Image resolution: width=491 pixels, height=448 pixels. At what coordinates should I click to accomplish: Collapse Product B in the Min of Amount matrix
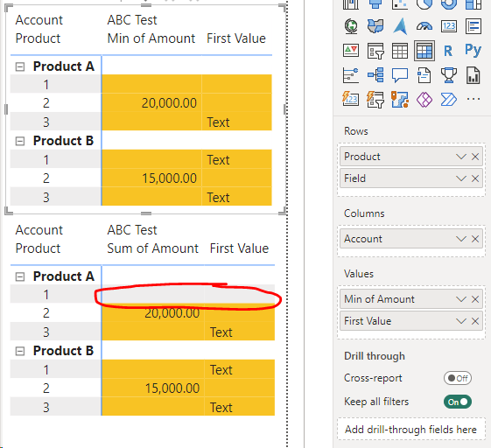(20, 141)
